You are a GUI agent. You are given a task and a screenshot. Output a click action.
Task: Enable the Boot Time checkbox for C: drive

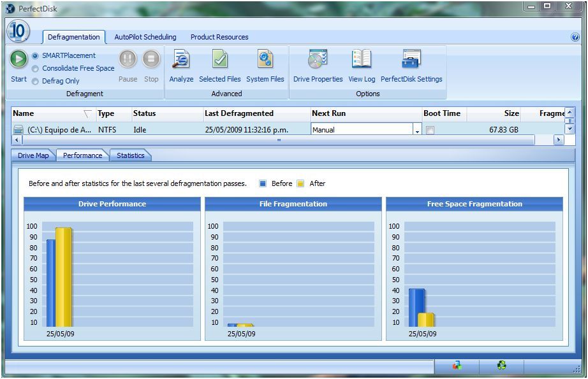click(x=430, y=130)
